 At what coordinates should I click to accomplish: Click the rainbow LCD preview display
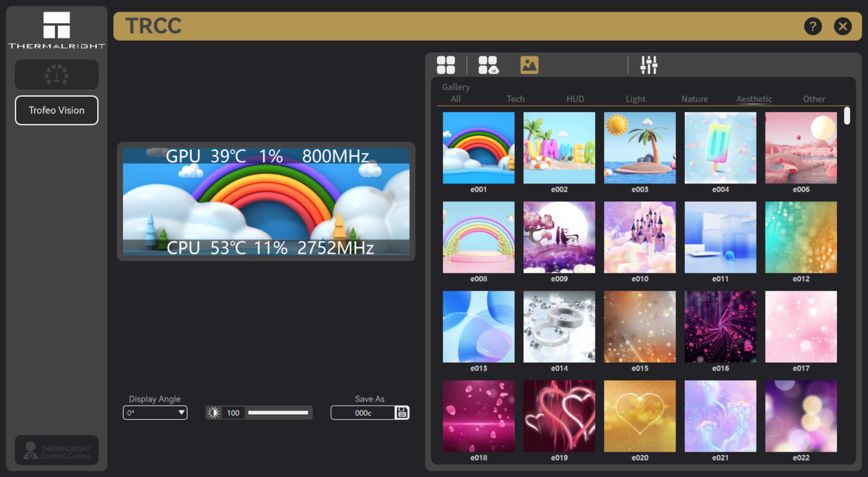pos(266,202)
